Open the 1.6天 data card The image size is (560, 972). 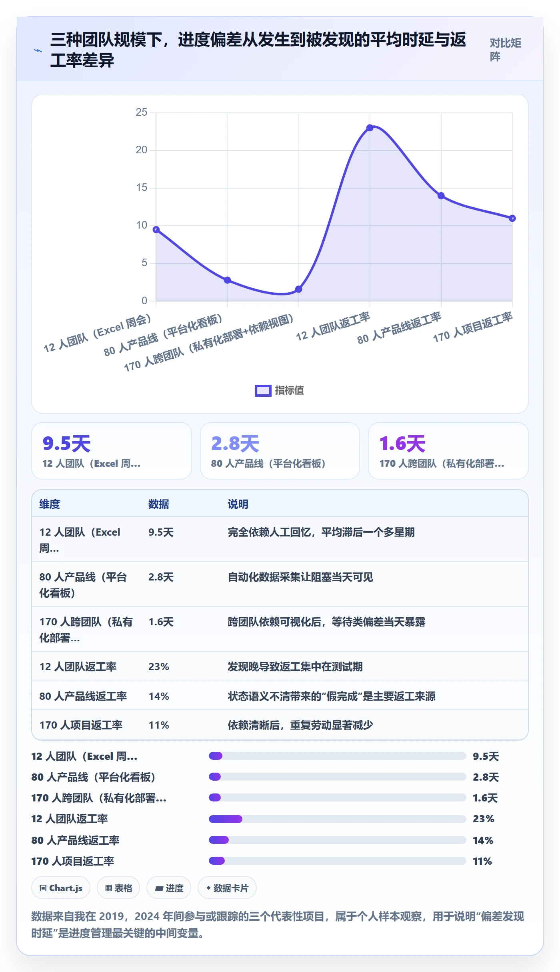(448, 451)
